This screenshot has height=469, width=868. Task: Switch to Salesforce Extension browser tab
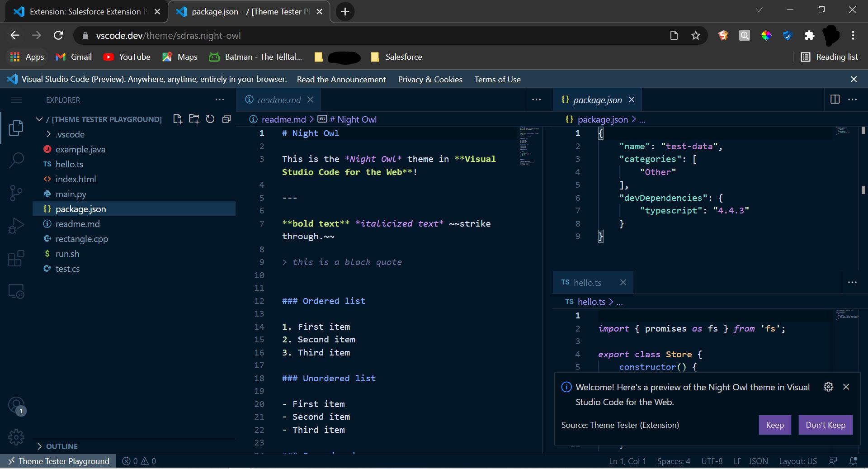[86, 12]
